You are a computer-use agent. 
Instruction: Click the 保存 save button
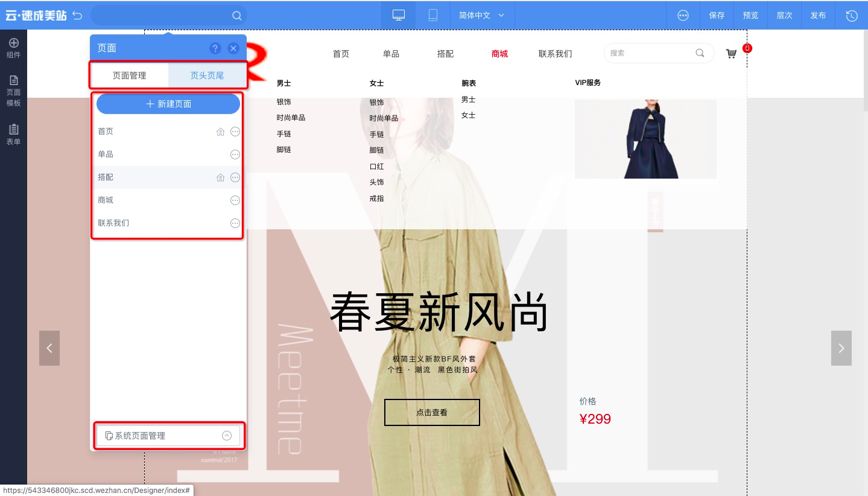[x=717, y=15]
